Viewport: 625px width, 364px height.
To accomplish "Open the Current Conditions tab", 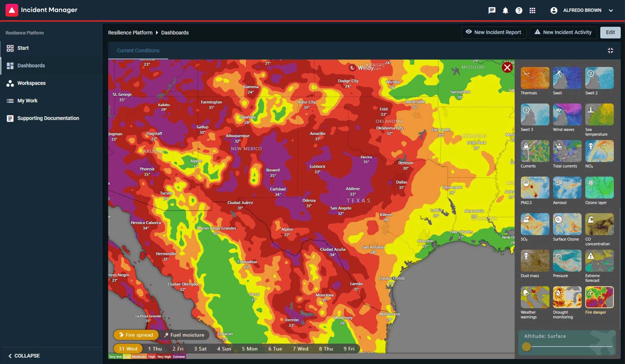I will coord(138,51).
